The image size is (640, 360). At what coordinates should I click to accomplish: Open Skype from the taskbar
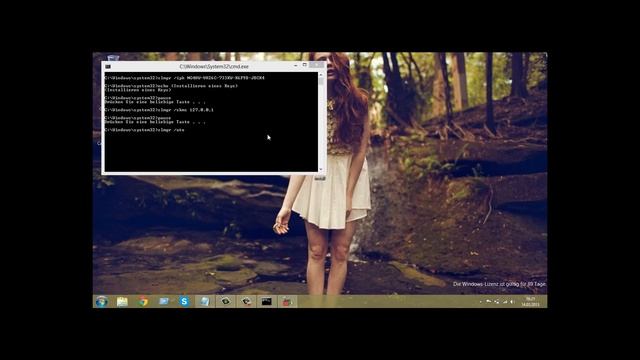pyautogui.click(x=184, y=302)
